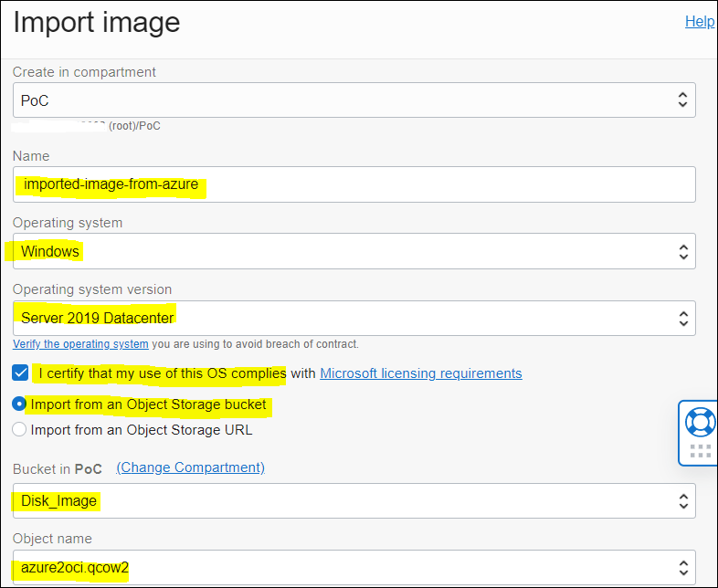Screen dimensions: 718x588
Task: Click the arrows on Disk_Image bucket select
Action: point(681,500)
